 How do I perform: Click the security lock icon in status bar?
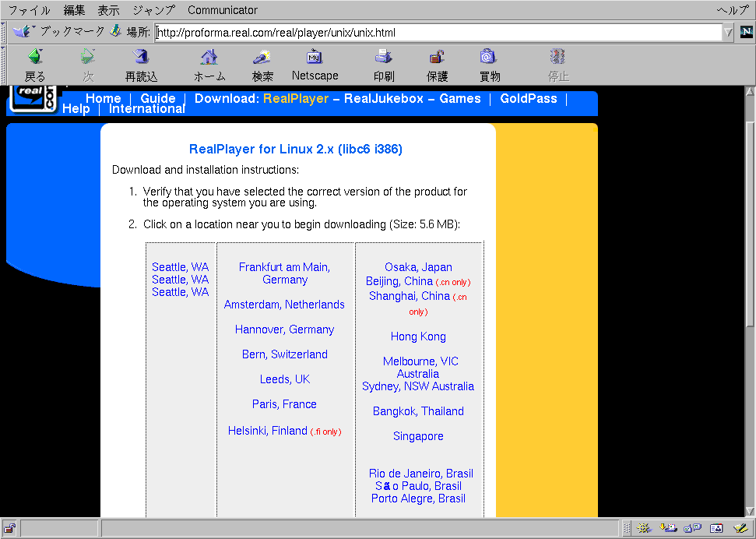click(9, 528)
